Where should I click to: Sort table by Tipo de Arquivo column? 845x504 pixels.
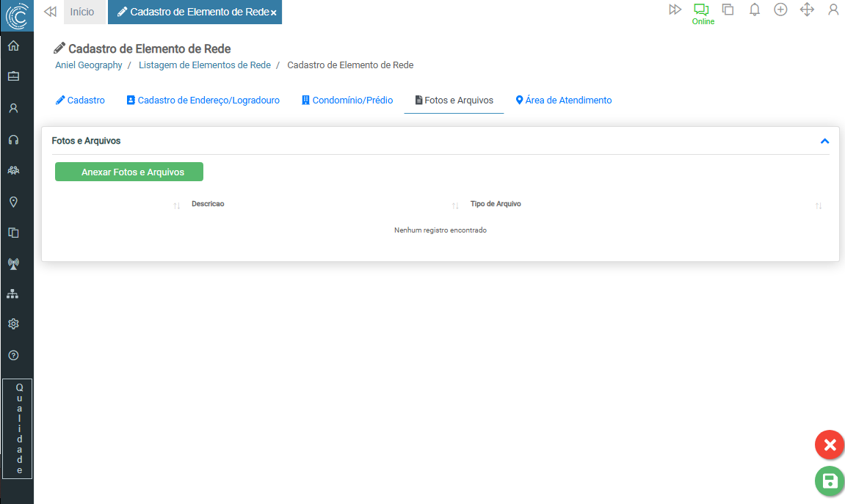(x=496, y=204)
